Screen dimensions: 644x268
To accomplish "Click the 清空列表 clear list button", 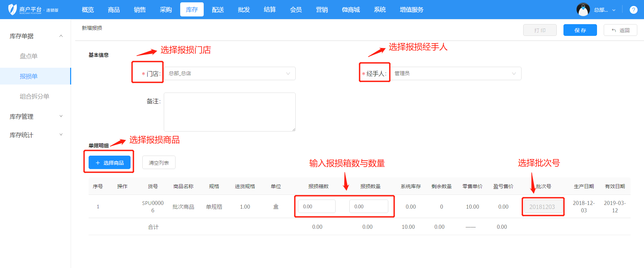I will (x=159, y=163).
